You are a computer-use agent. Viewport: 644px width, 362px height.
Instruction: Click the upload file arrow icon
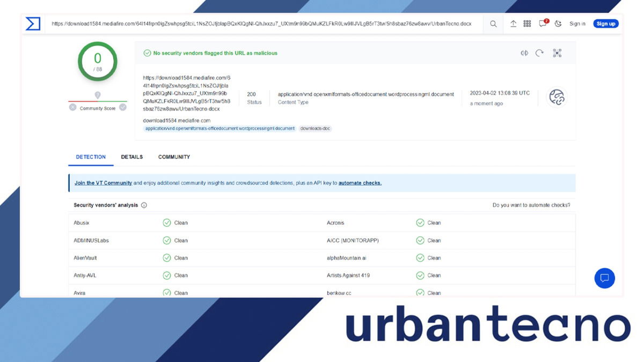[513, 24]
